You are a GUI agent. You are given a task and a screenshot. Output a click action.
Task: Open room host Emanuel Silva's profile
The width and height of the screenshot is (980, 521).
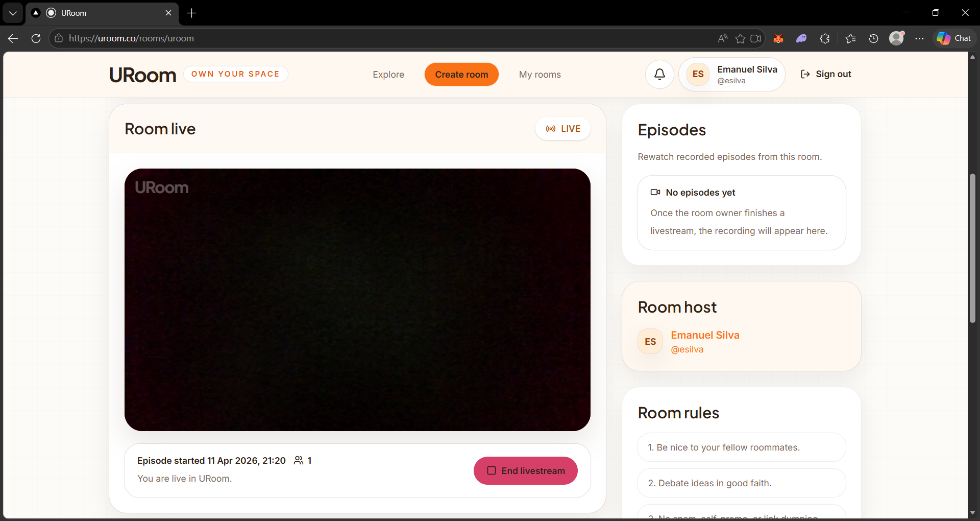point(705,335)
